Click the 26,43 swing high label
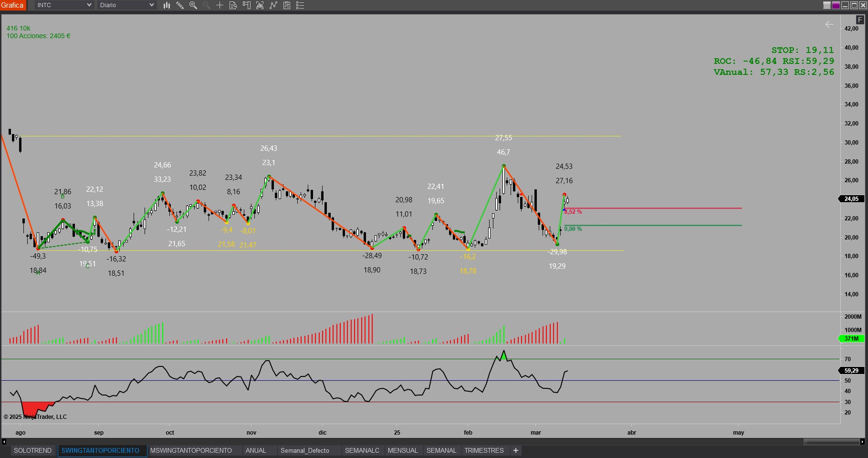 tap(269, 148)
